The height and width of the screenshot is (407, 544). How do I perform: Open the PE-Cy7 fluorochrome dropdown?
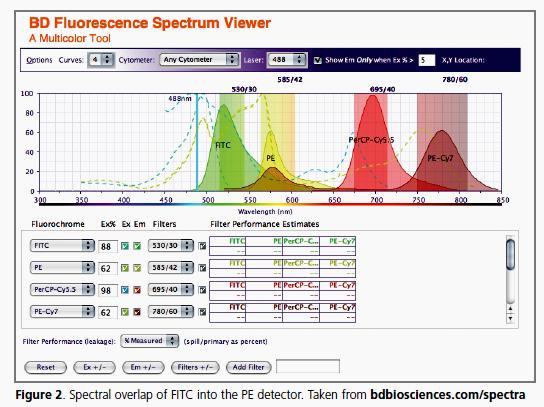click(62, 311)
